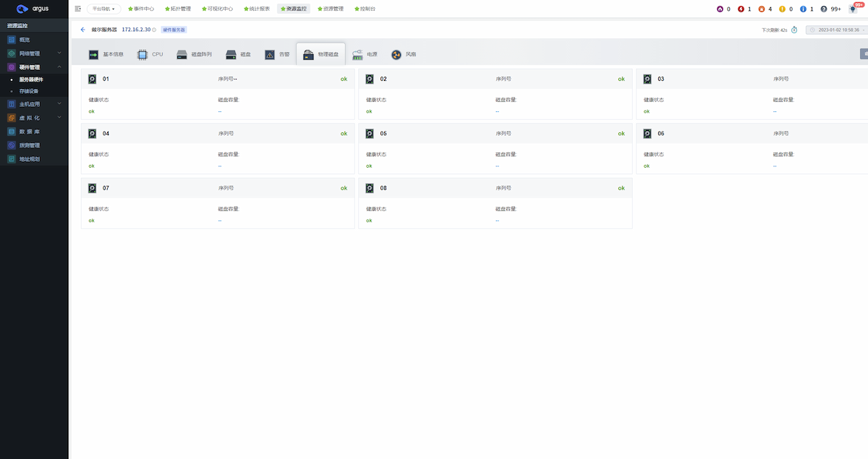Click the disk icon for drive 05

(x=369, y=134)
